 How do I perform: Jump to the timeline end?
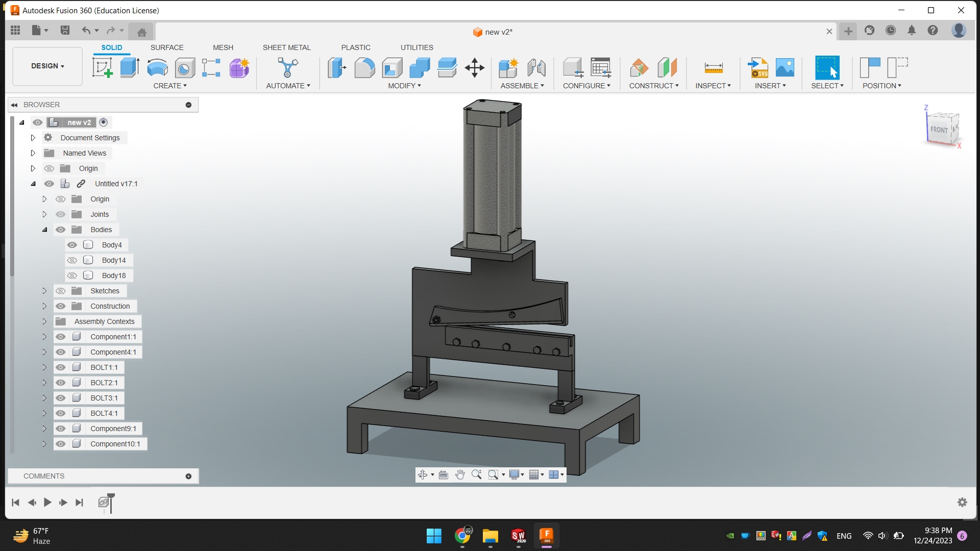pos(79,503)
